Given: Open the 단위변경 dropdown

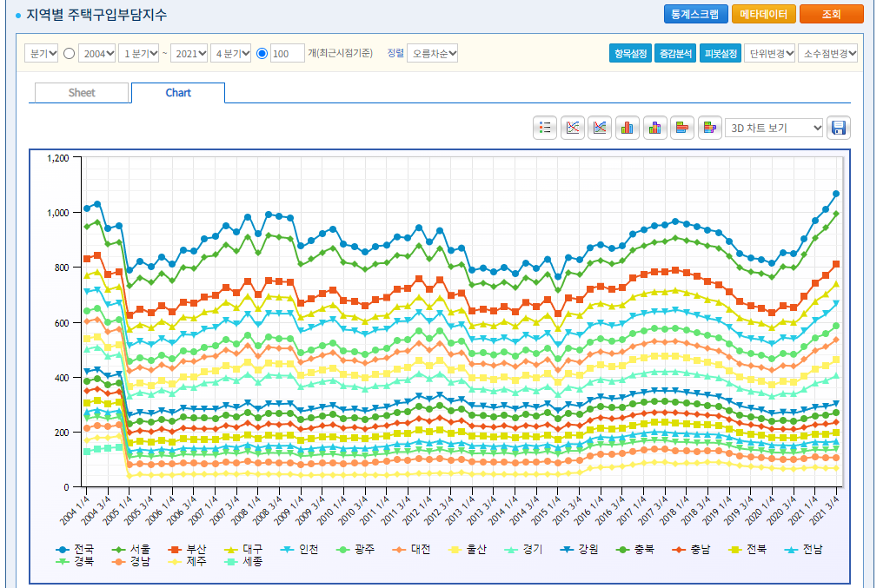Looking at the screenshot, I should [x=770, y=53].
